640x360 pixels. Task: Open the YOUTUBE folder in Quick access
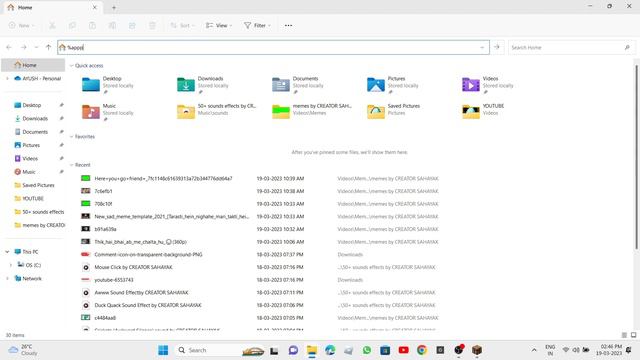point(483,111)
